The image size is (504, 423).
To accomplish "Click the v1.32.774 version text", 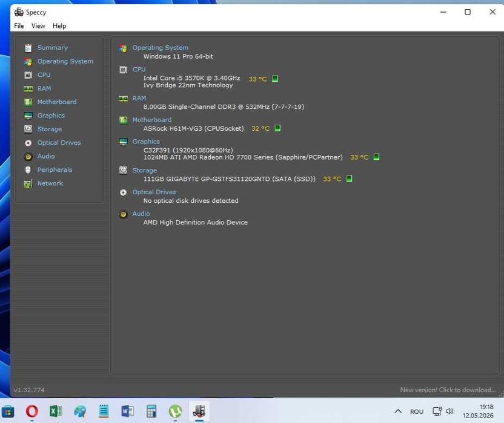I will [x=29, y=390].
